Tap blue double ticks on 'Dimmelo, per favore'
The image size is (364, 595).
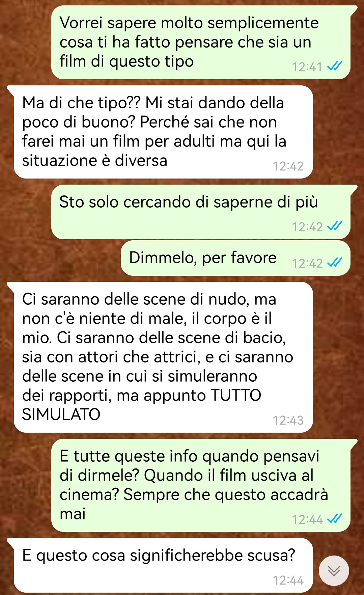pos(335,262)
